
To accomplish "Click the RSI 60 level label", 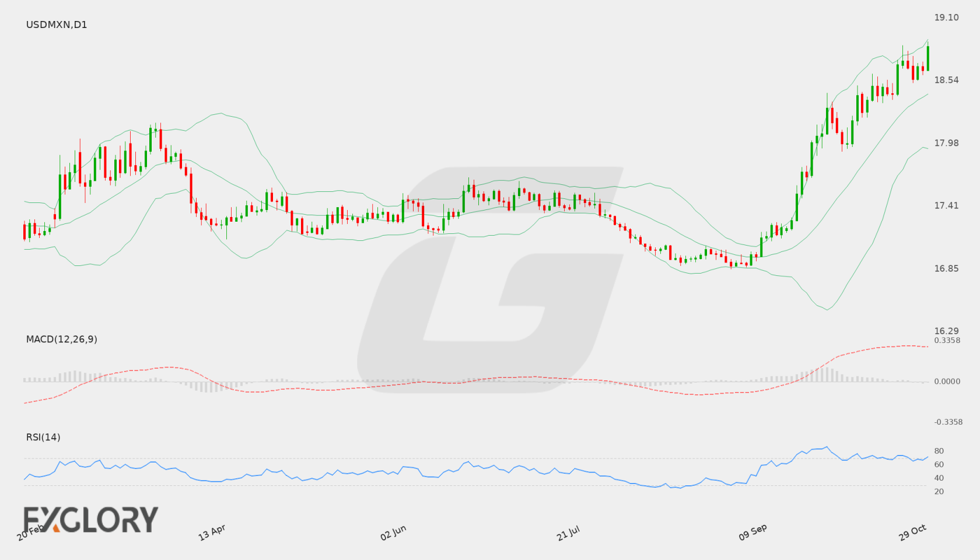I will (x=939, y=464).
